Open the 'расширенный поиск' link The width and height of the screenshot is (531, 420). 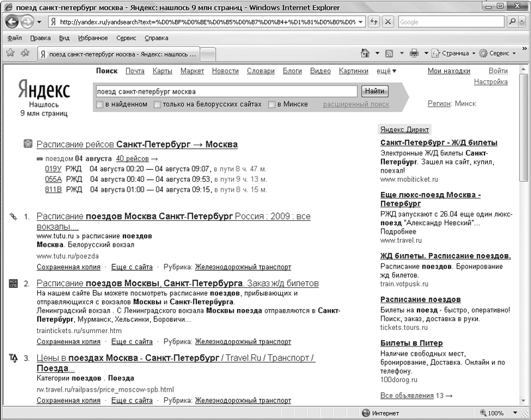tap(356, 104)
